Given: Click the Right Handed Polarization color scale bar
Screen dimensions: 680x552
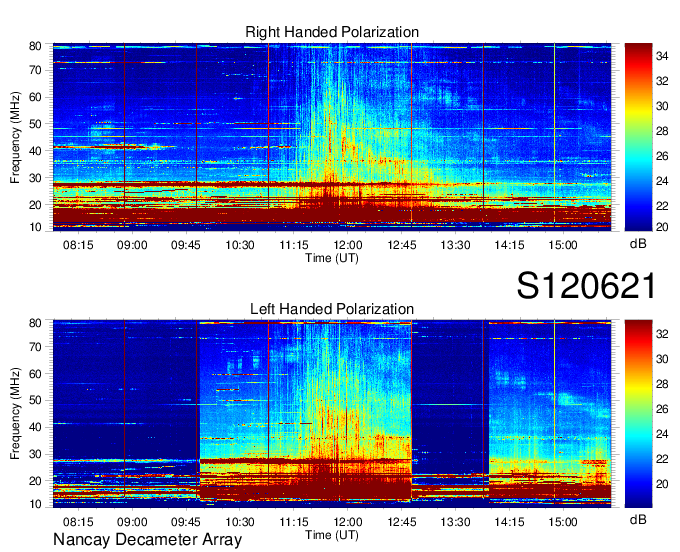Looking at the screenshot, I should click(x=638, y=137).
